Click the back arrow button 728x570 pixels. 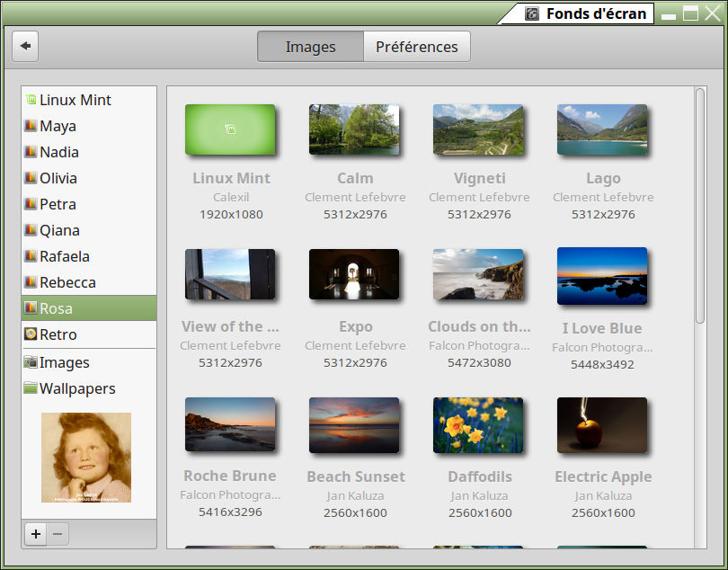click(25, 46)
